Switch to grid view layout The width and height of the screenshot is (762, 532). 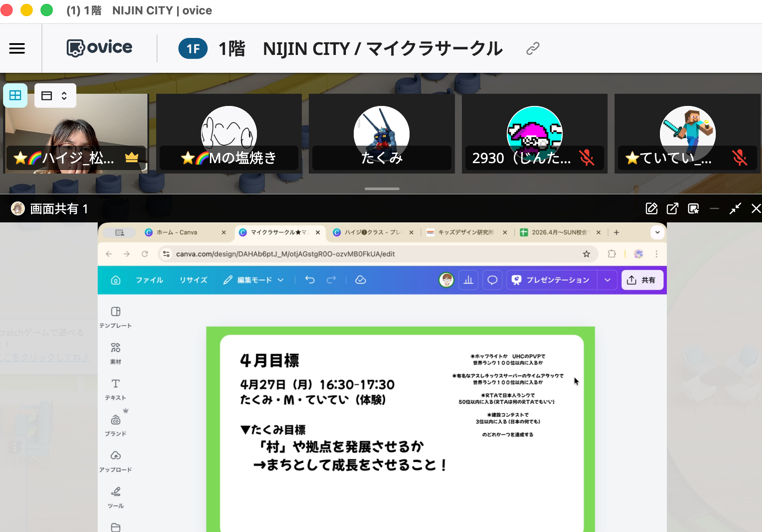coord(15,95)
